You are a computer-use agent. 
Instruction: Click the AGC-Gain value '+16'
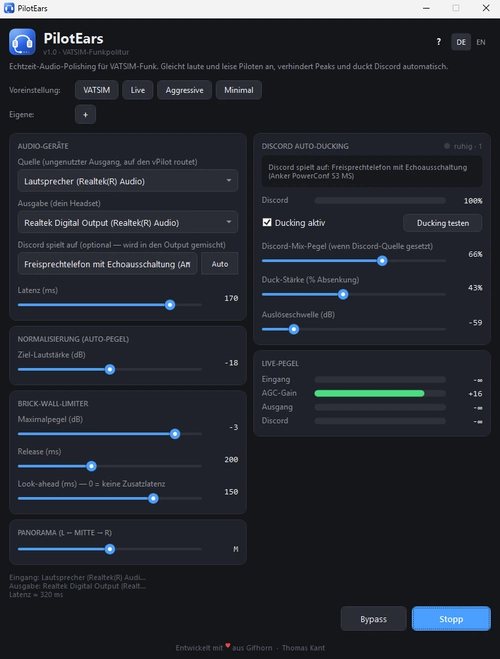pos(475,394)
